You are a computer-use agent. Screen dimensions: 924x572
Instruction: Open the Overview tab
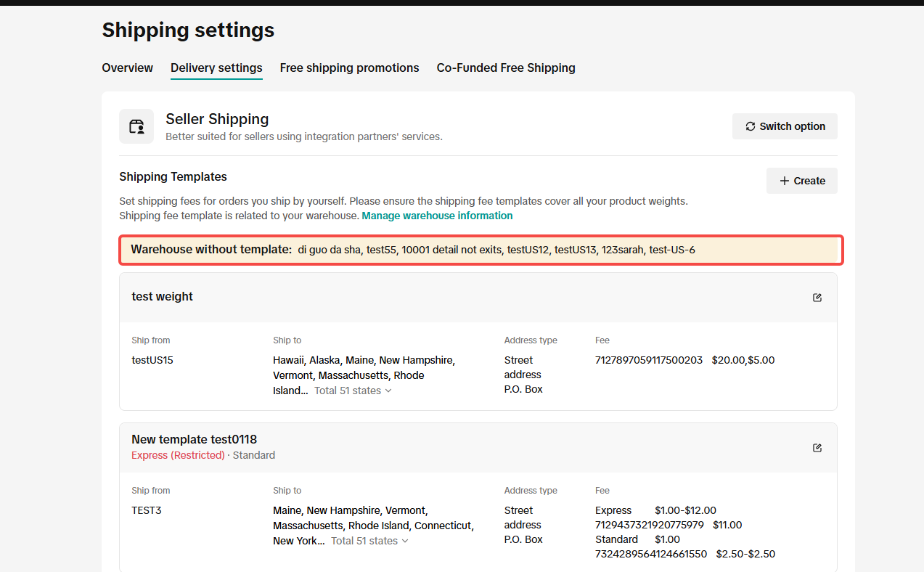[127, 68]
